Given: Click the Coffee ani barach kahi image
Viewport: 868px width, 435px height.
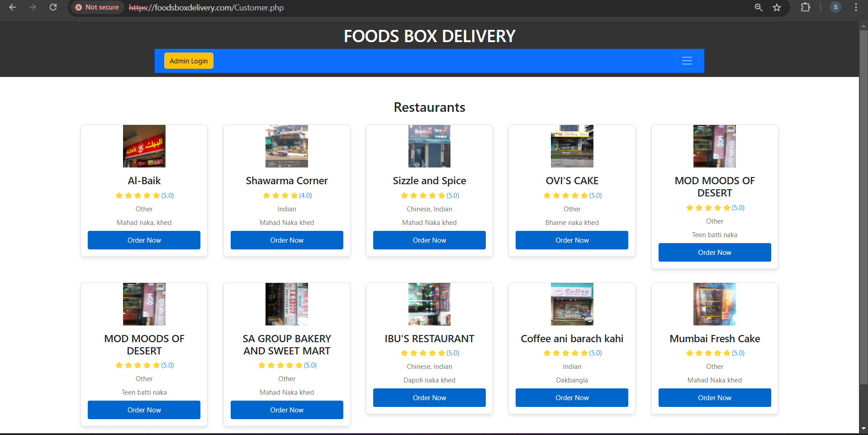Looking at the screenshot, I should point(572,304).
